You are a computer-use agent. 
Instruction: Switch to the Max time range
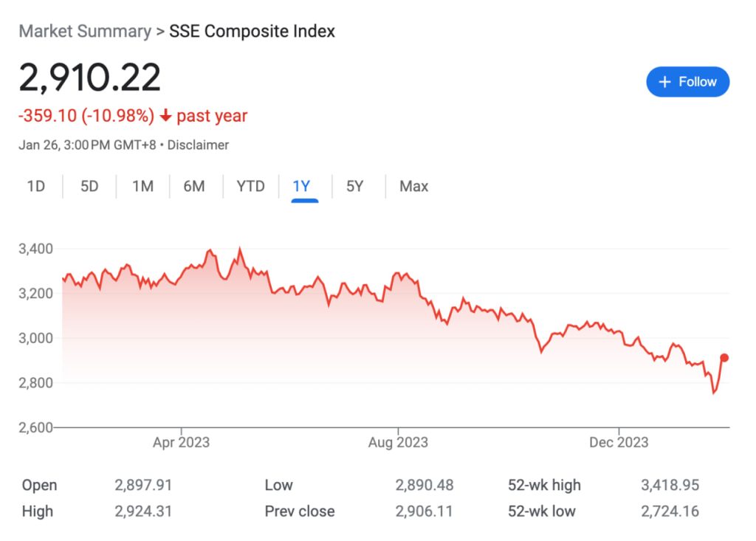(413, 186)
